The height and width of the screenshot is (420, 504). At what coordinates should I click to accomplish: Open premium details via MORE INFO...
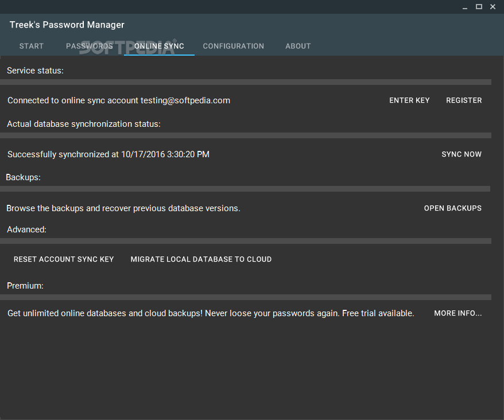458,313
